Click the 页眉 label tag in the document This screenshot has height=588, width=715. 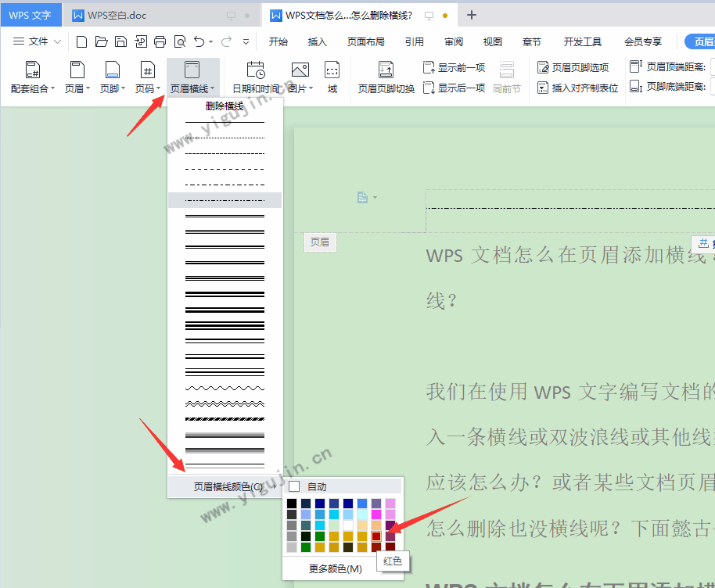point(320,242)
